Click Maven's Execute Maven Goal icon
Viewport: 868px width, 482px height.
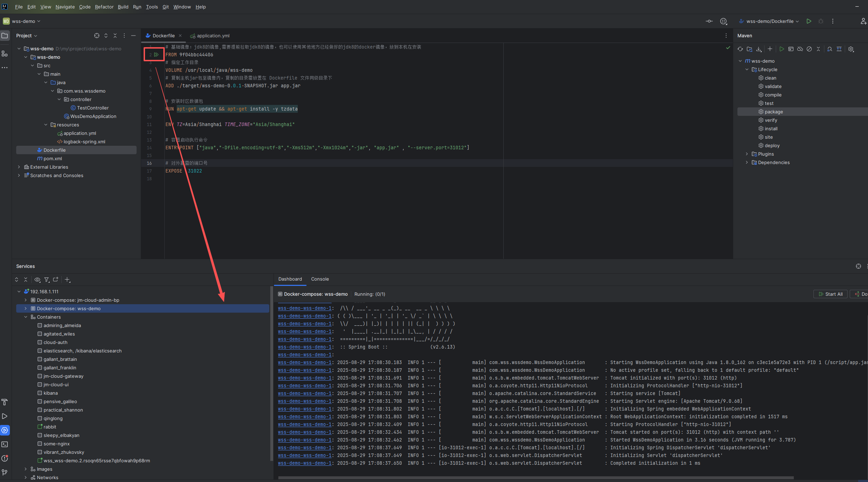(x=791, y=49)
